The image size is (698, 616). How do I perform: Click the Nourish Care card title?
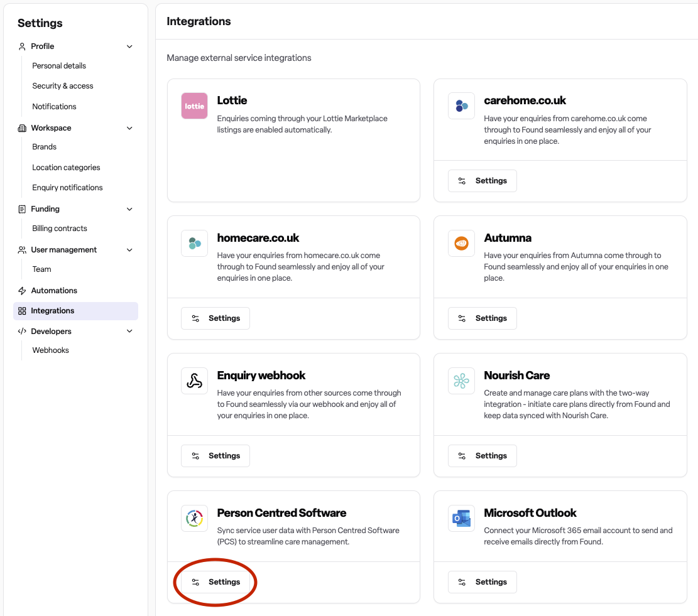(x=517, y=376)
